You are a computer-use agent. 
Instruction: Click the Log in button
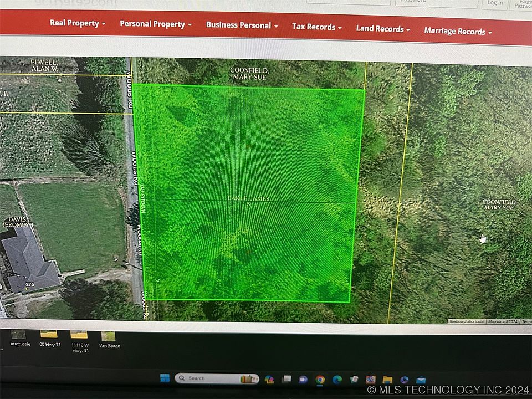pyautogui.click(x=495, y=3)
